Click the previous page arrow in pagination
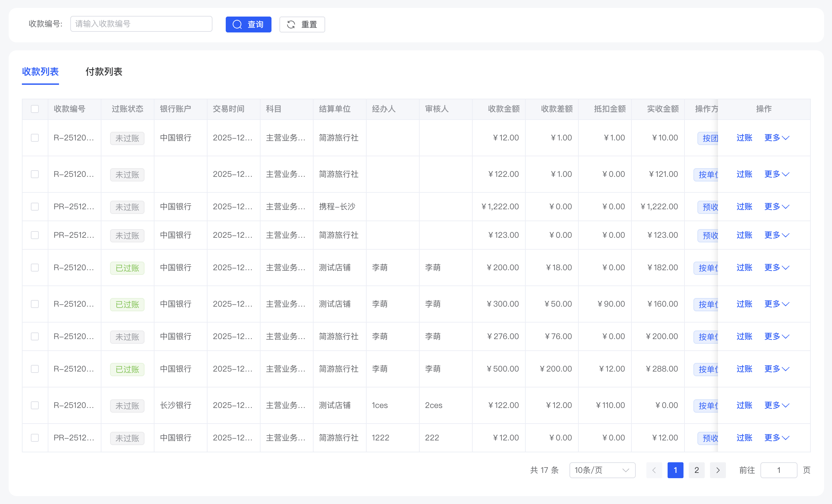The image size is (832, 504). point(654,470)
